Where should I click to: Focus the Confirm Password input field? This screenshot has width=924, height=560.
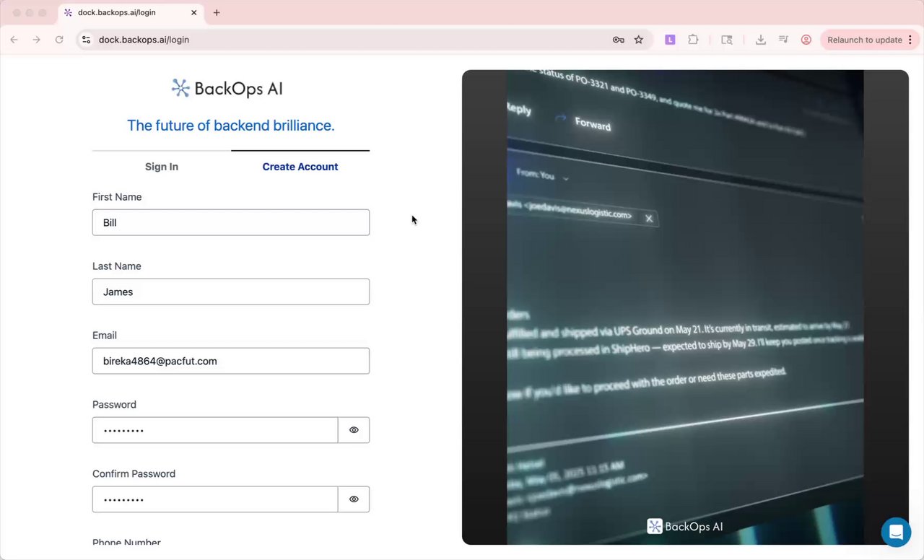pos(215,499)
